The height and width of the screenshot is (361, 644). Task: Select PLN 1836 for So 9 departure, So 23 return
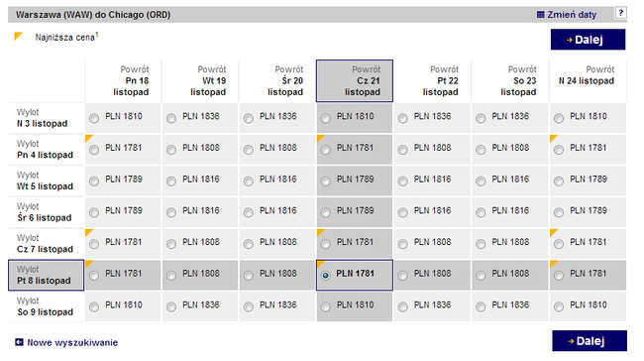click(x=481, y=307)
